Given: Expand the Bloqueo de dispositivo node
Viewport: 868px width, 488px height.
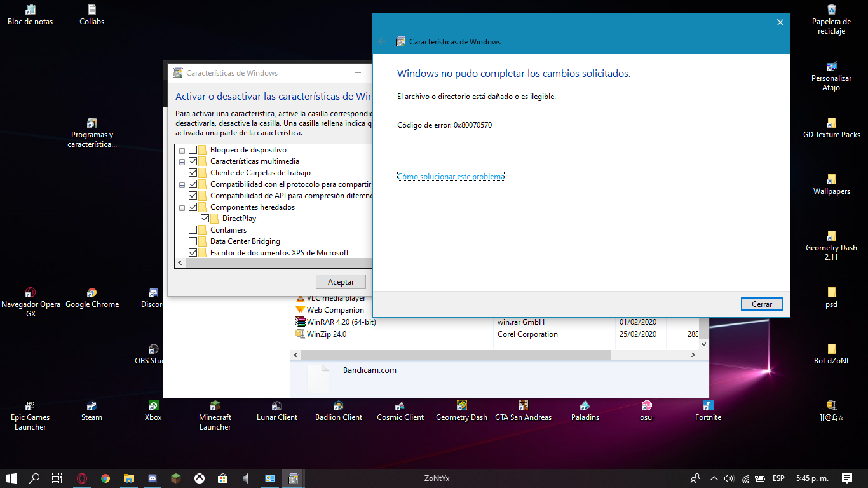Looking at the screenshot, I should click(182, 151).
